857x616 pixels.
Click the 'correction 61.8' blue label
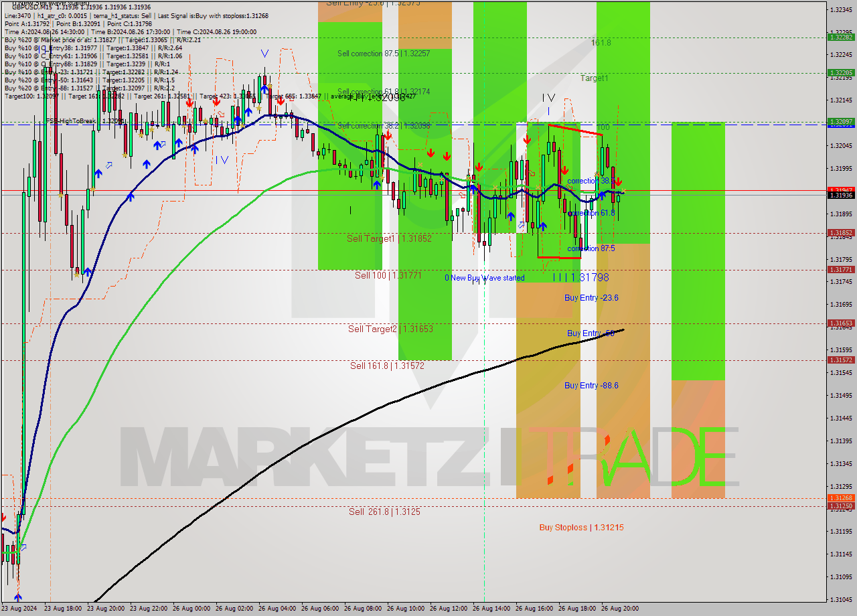(x=591, y=213)
